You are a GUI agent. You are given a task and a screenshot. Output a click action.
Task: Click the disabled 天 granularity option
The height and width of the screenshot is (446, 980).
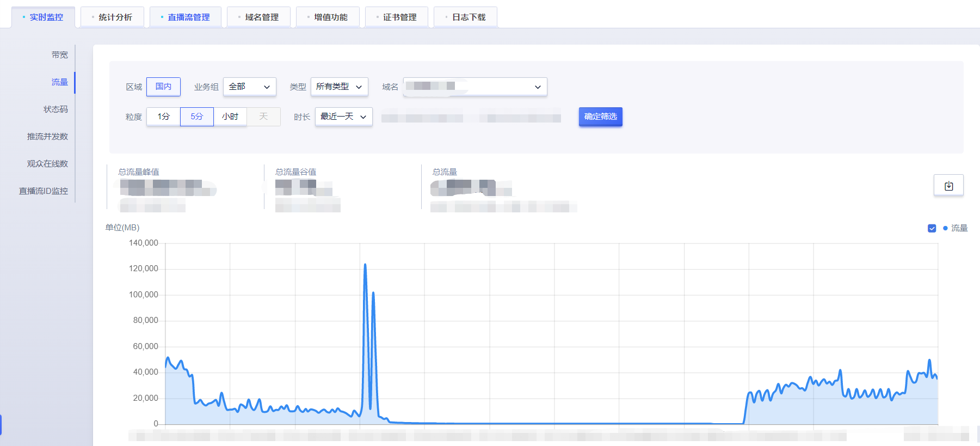coord(263,117)
